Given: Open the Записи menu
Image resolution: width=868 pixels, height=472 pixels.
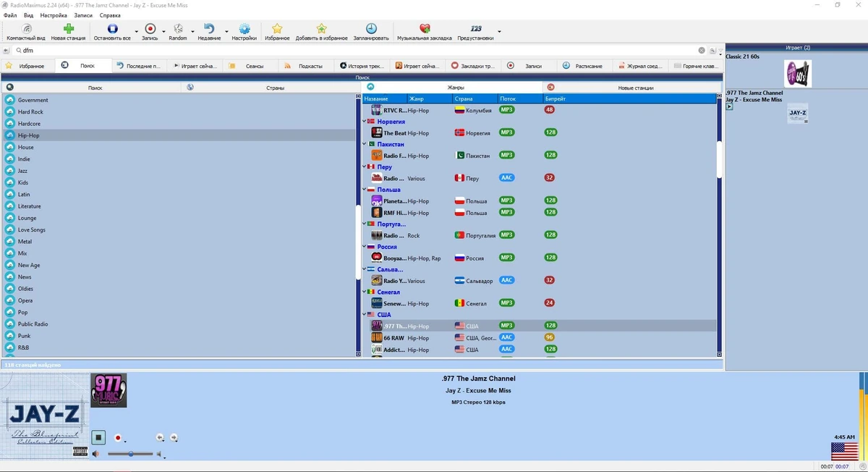Looking at the screenshot, I should tap(83, 15).
